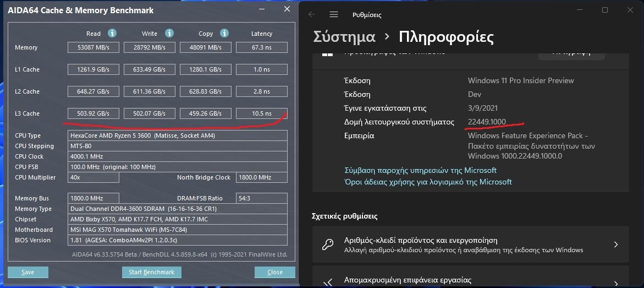Select the Memory Copy value 48091 MB/s
The height and width of the screenshot is (288, 644).
click(206, 47)
